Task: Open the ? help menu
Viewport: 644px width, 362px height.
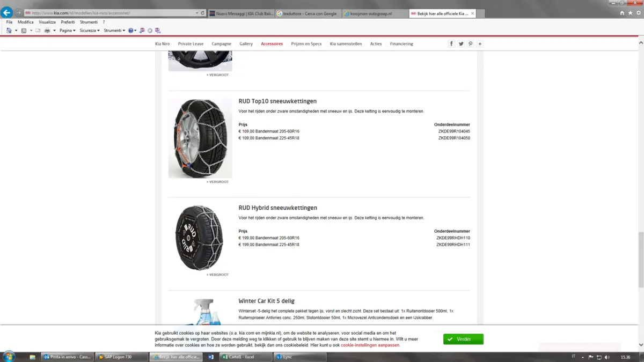Action: tap(104, 22)
